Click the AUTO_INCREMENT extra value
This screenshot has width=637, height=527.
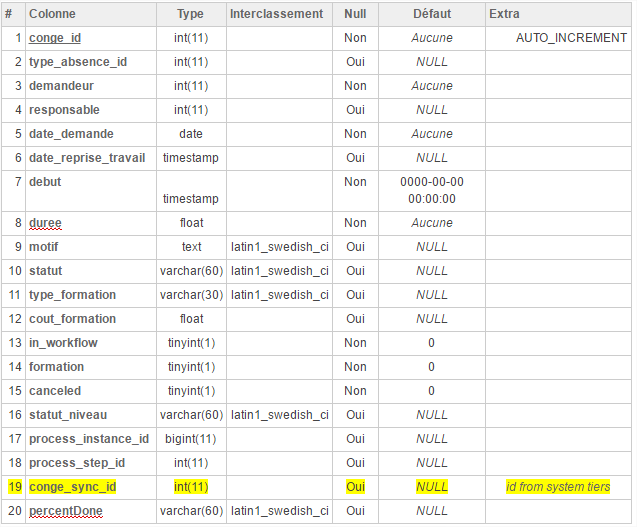[571, 38]
